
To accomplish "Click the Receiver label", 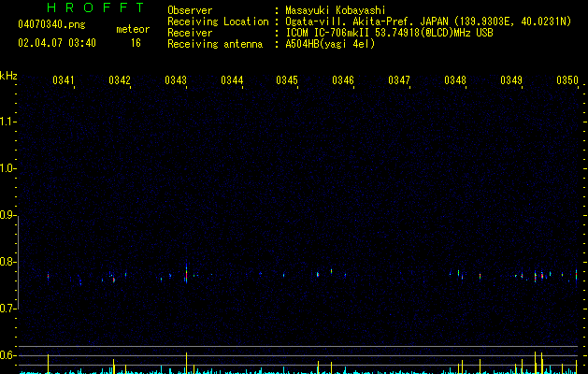I will [x=190, y=33].
